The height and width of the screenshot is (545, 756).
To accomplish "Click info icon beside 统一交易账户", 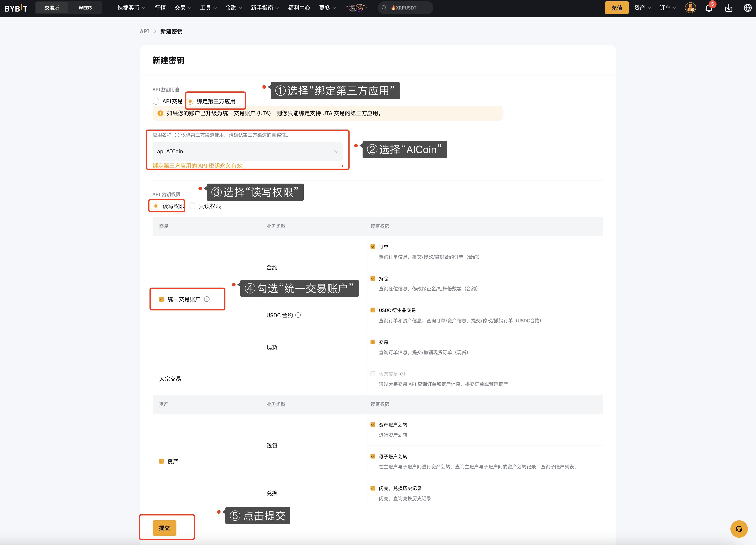I will point(207,299).
